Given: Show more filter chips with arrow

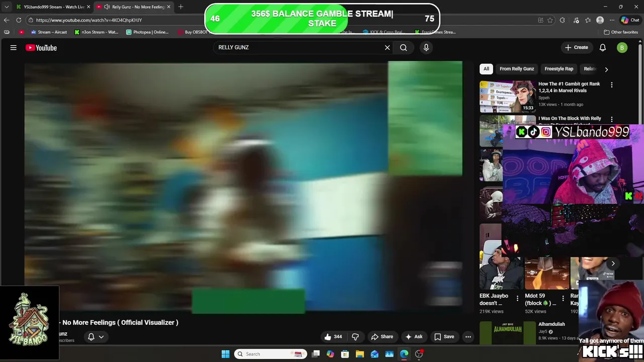Looking at the screenshot, I should coord(606,69).
